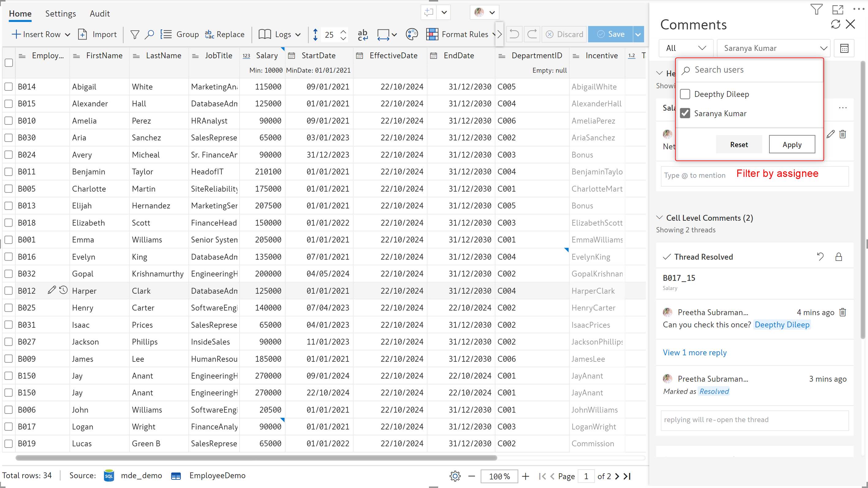The image size is (868, 488).
Task: Open the Audit tab
Action: 100,13
